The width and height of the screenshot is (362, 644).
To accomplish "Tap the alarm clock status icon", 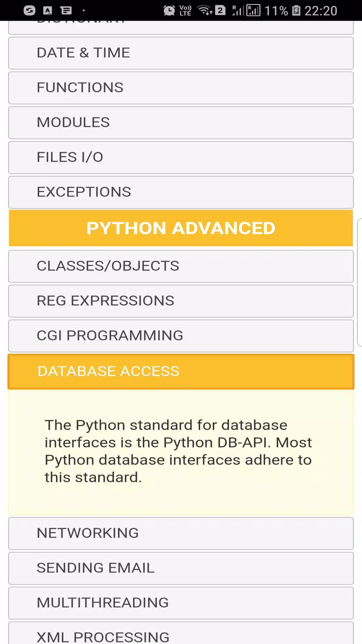I will point(169,11).
